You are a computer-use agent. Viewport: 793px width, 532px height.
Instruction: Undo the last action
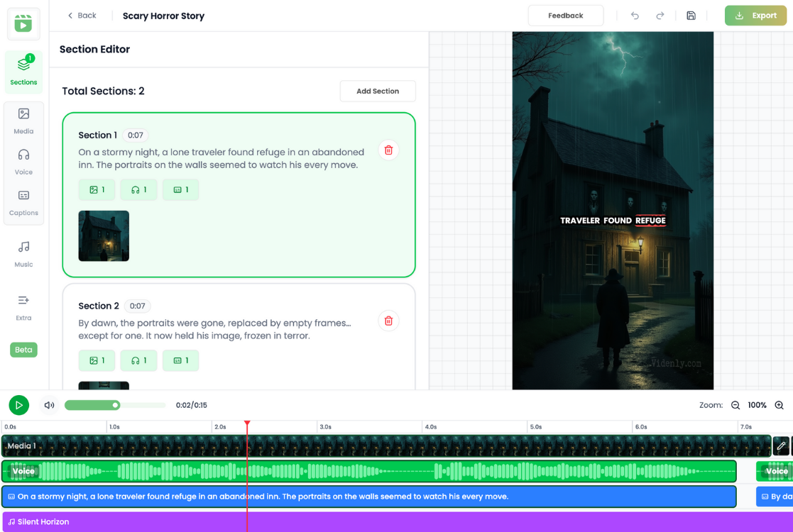pos(635,15)
